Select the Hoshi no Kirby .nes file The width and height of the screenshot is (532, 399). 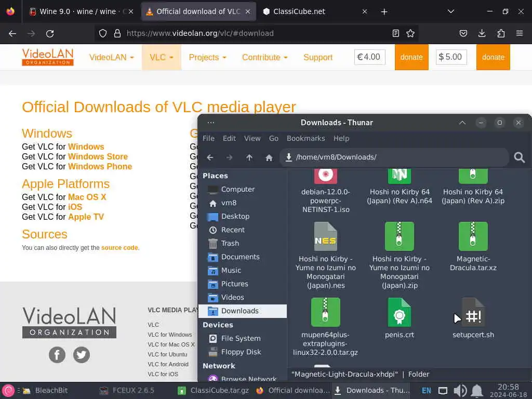tap(325, 256)
